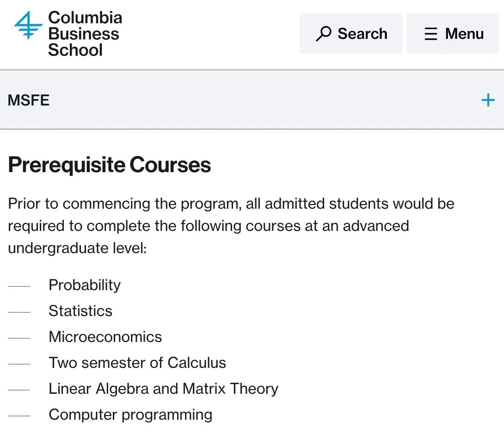Click the magnifying glass search icon
The width and height of the screenshot is (504, 447).
coord(323,34)
